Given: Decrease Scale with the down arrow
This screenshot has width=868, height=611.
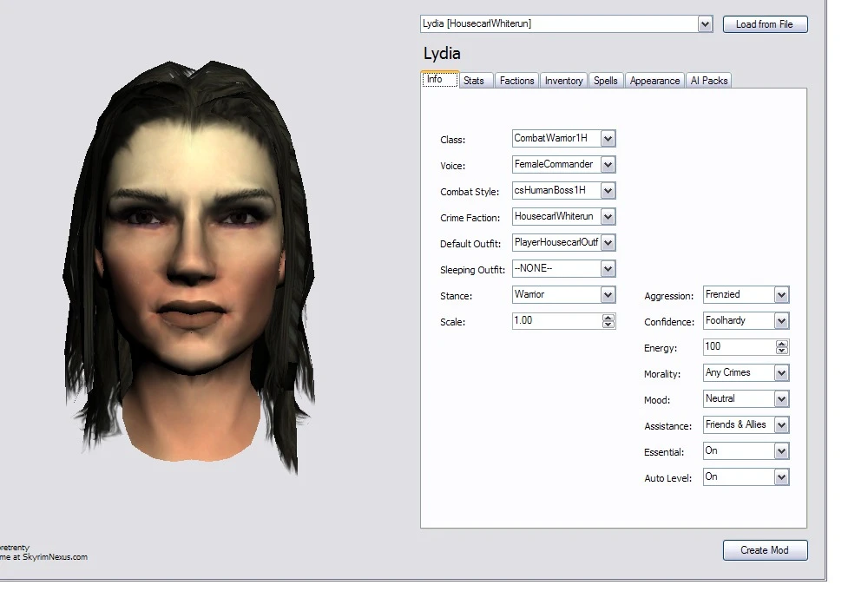Looking at the screenshot, I should pos(608,325).
